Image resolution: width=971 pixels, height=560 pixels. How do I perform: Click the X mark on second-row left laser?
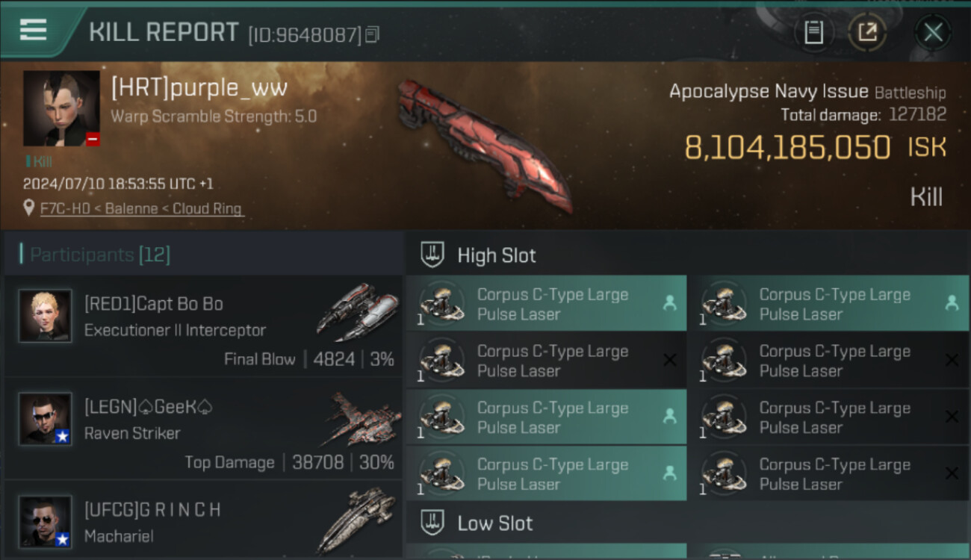670,360
